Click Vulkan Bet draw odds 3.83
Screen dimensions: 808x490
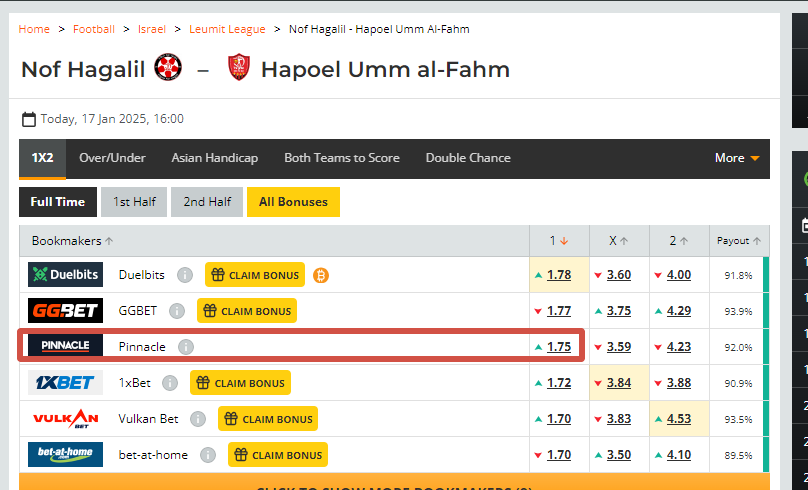[x=619, y=419]
